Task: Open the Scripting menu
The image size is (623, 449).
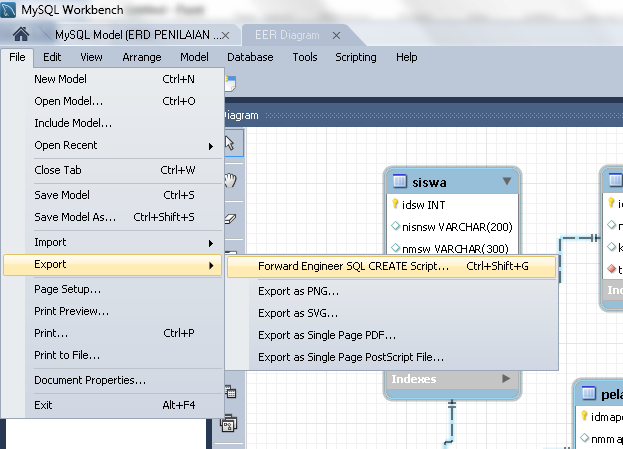Action: click(356, 57)
